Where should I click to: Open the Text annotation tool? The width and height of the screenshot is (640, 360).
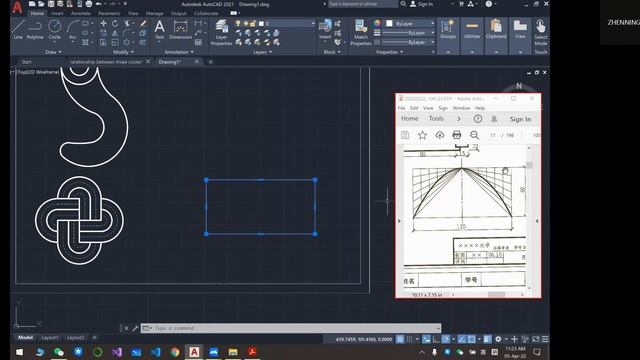(x=159, y=29)
